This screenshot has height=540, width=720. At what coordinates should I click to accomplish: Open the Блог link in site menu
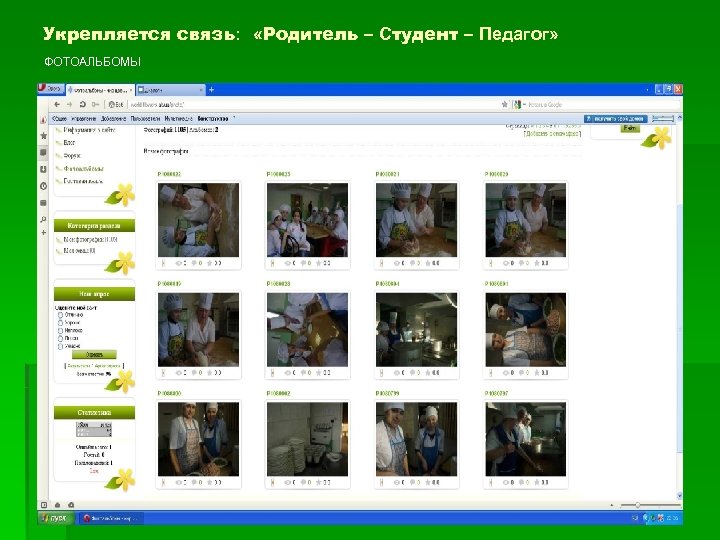(x=69, y=143)
